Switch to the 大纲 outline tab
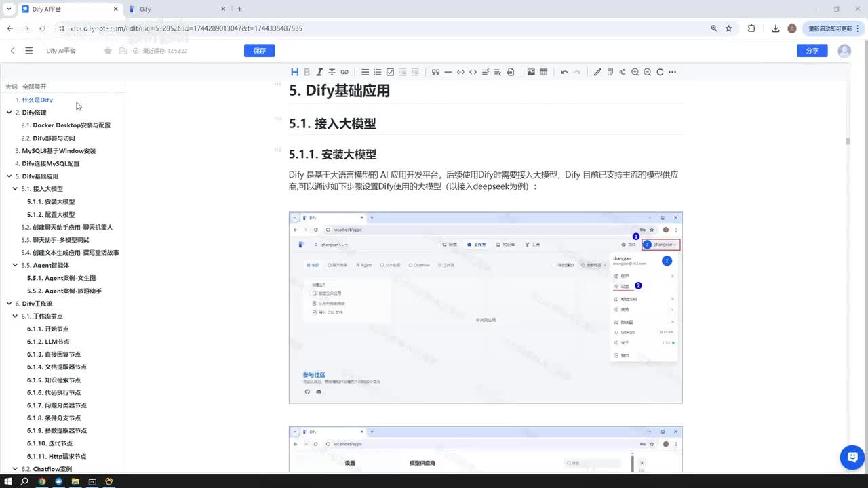The width and height of the screenshot is (868, 488). point(11,87)
